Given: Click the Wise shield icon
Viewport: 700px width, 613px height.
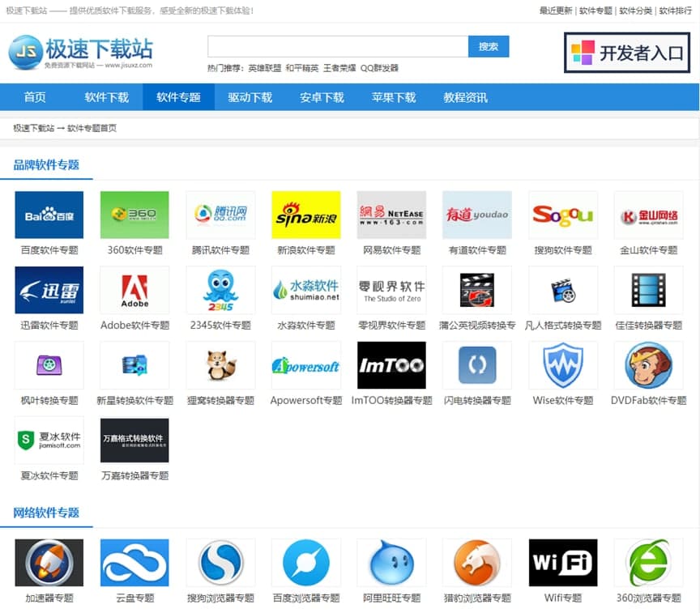Looking at the screenshot, I should 563,365.
